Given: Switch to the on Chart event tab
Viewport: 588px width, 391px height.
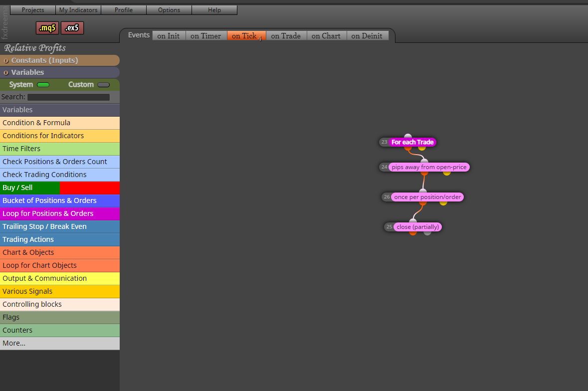Looking at the screenshot, I should point(326,35).
